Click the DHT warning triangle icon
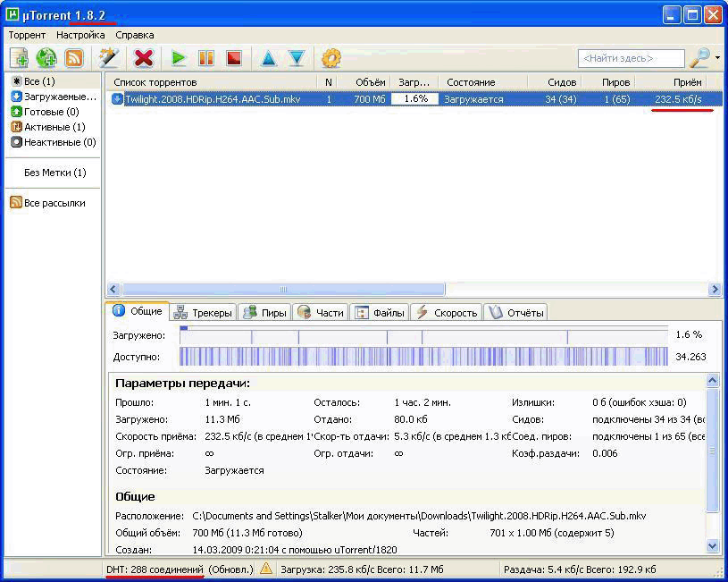Viewport: 728px width, 582px height. point(266,568)
